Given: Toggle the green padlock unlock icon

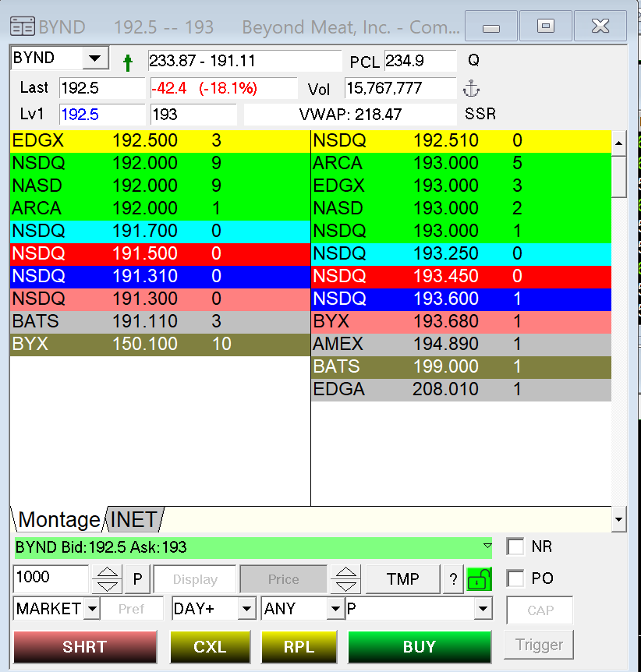Looking at the screenshot, I should tap(479, 579).
